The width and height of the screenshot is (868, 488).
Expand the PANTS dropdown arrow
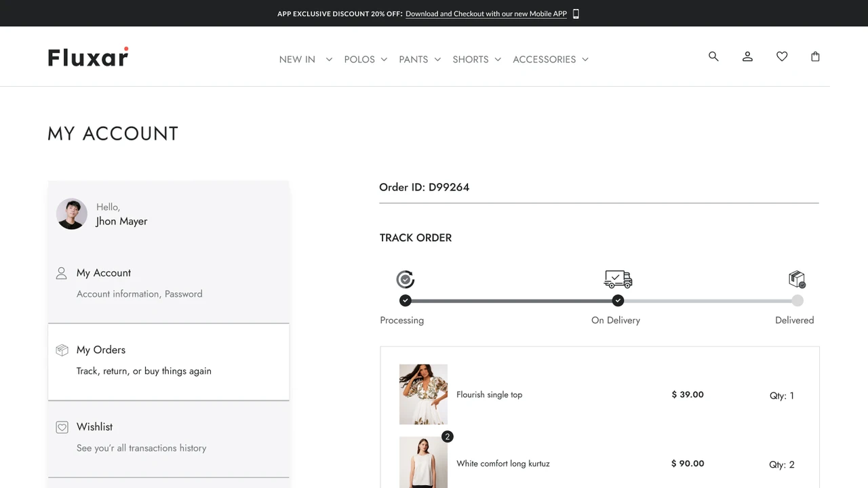pyautogui.click(x=437, y=60)
